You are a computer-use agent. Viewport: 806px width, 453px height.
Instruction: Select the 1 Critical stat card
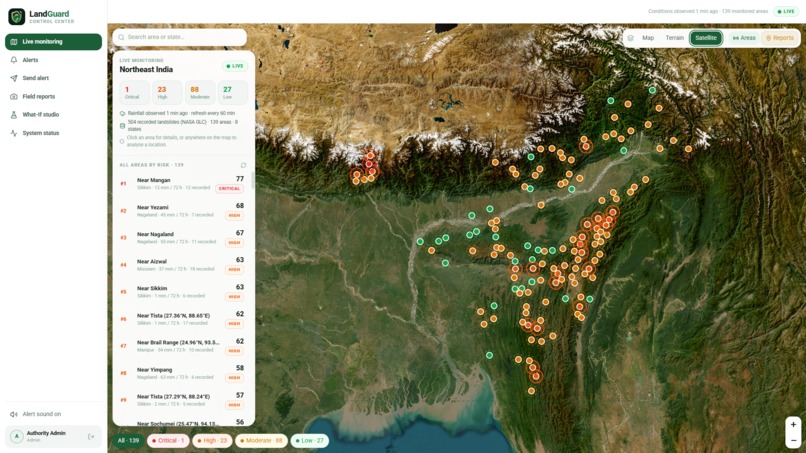[x=134, y=93]
